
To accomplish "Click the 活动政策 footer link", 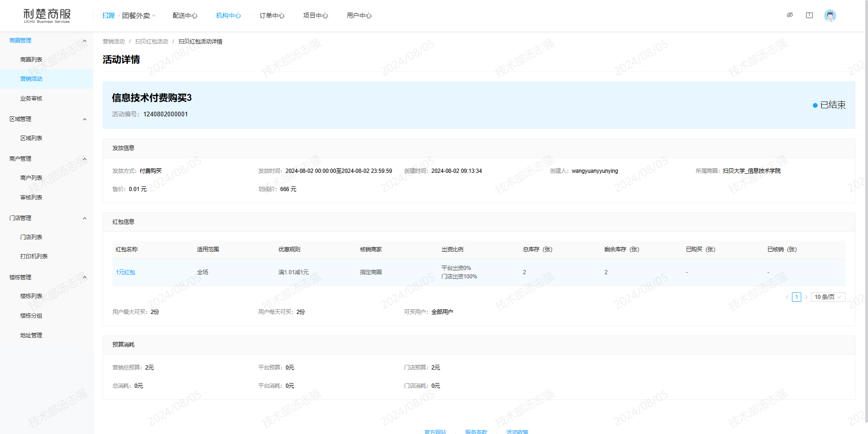I will coord(517,432).
